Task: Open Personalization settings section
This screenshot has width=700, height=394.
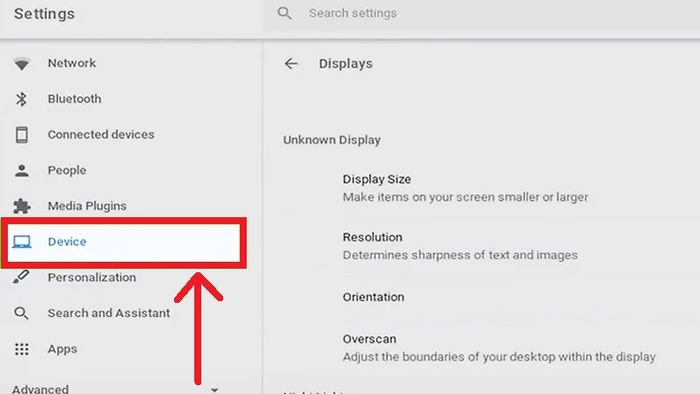Action: [x=92, y=278]
